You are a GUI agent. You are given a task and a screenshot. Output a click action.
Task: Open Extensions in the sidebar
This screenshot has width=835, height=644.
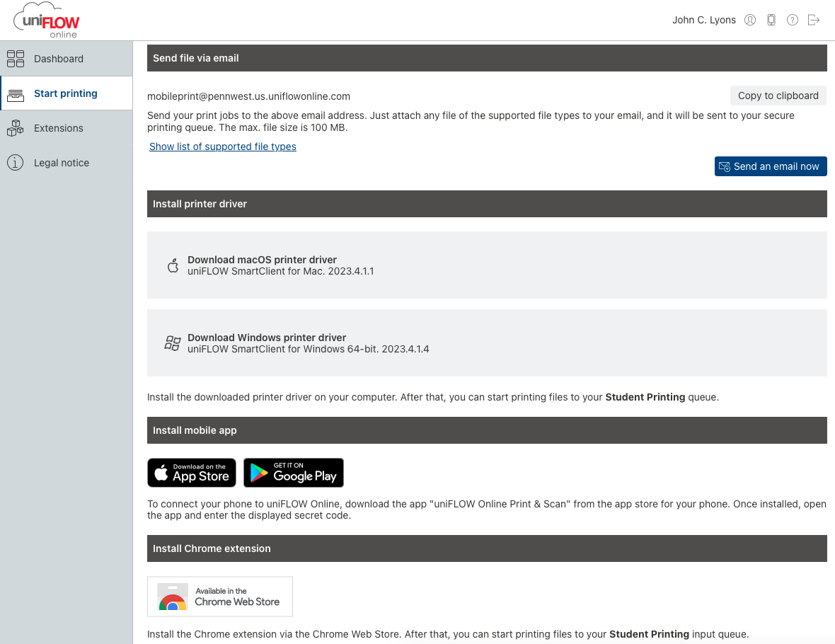click(x=66, y=128)
